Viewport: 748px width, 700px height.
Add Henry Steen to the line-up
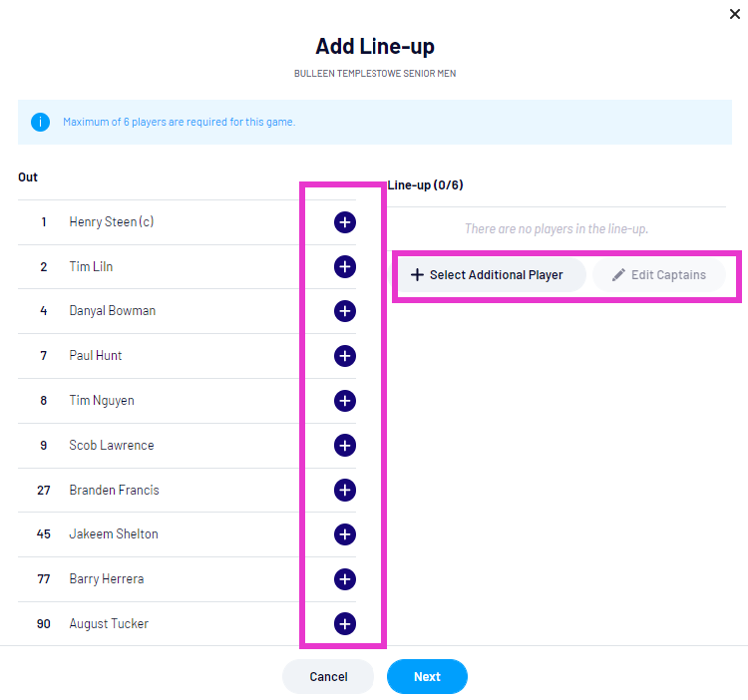click(x=345, y=222)
